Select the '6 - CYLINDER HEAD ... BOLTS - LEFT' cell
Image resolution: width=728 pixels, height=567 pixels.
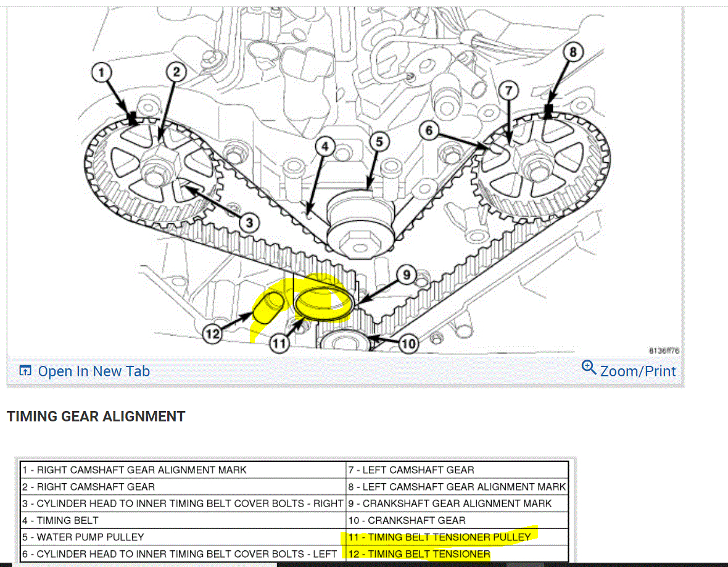tap(183, 553)
